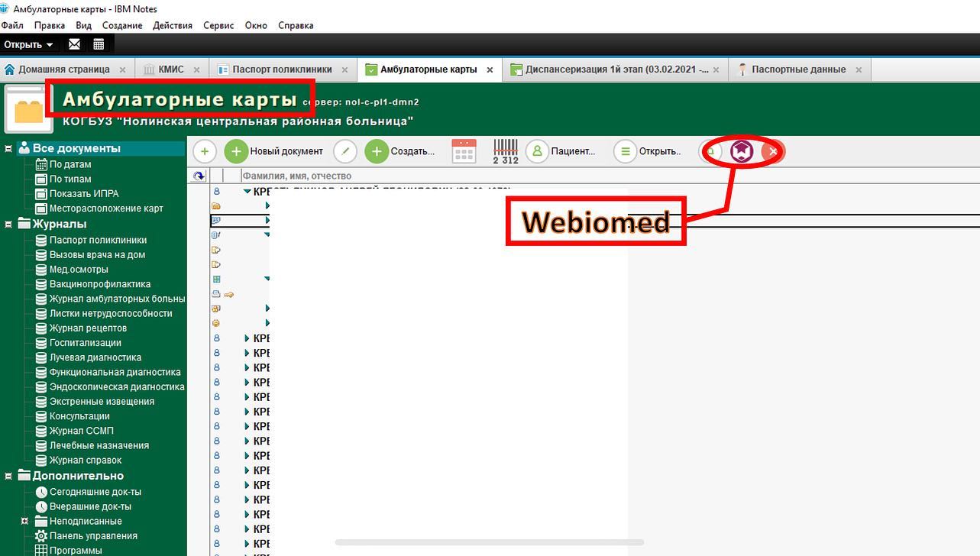Click Новый документ button
This screenshot has width=980, height=556.
tap(275, 151)
